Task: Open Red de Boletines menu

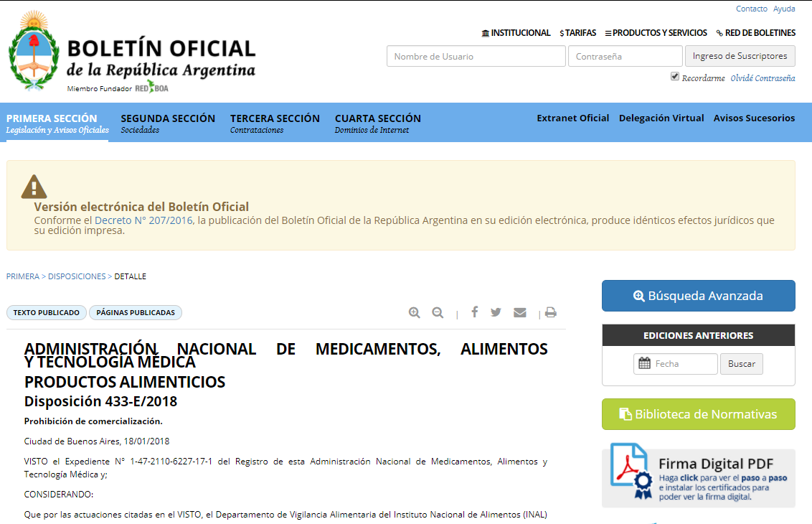Action: click(756, 32)
